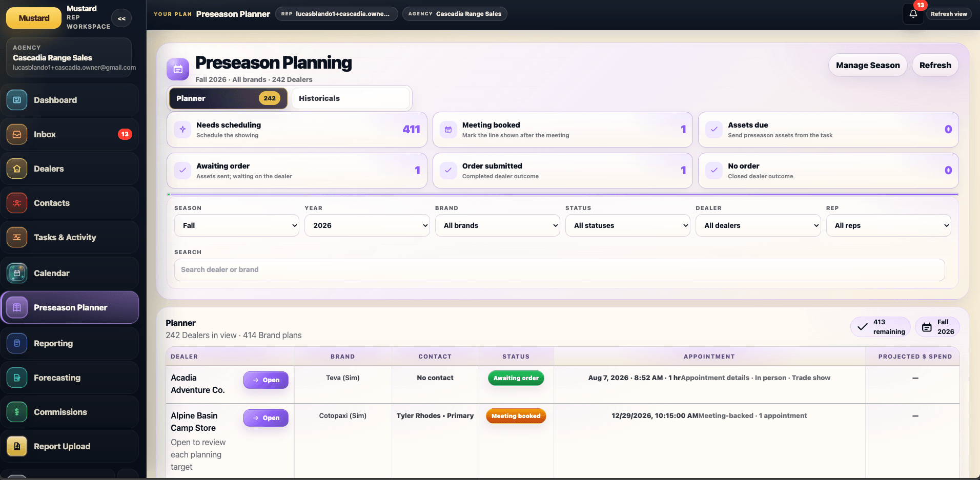
Task: Expand the All reps dropdown
Action: point(889,225)
